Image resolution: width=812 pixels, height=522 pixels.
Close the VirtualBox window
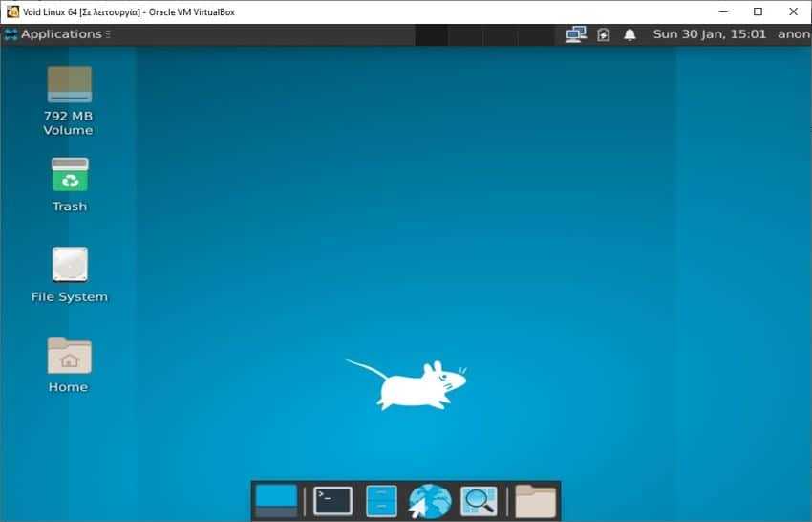click(793, 11)
